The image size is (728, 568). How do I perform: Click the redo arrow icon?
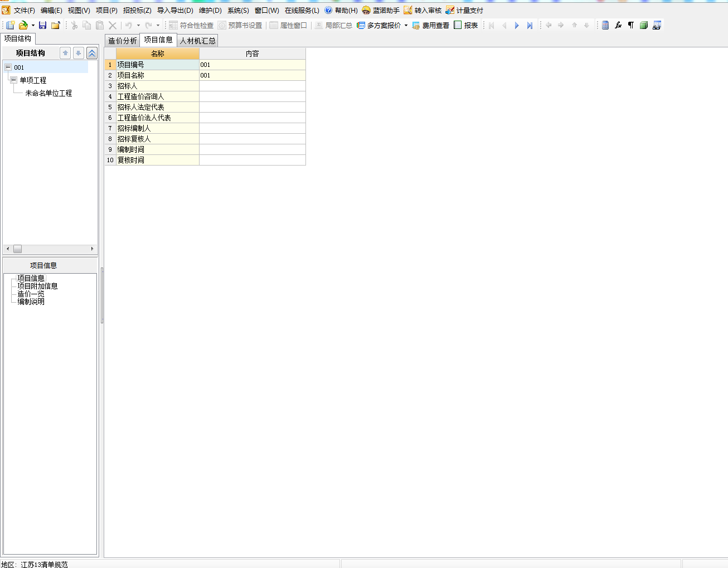click(149, 25)
